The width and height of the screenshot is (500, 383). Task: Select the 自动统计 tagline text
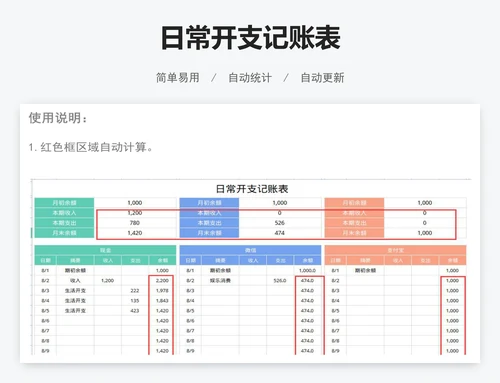250,78
